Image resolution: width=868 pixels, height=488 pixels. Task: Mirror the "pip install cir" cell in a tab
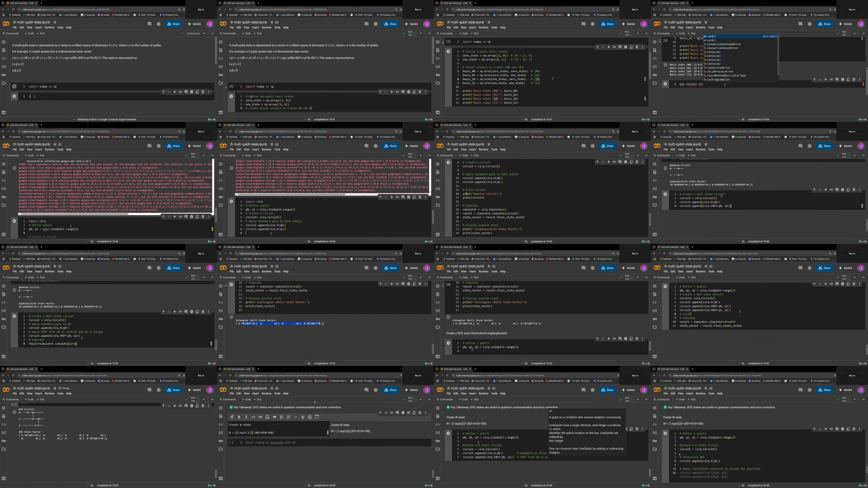[848, 79]
